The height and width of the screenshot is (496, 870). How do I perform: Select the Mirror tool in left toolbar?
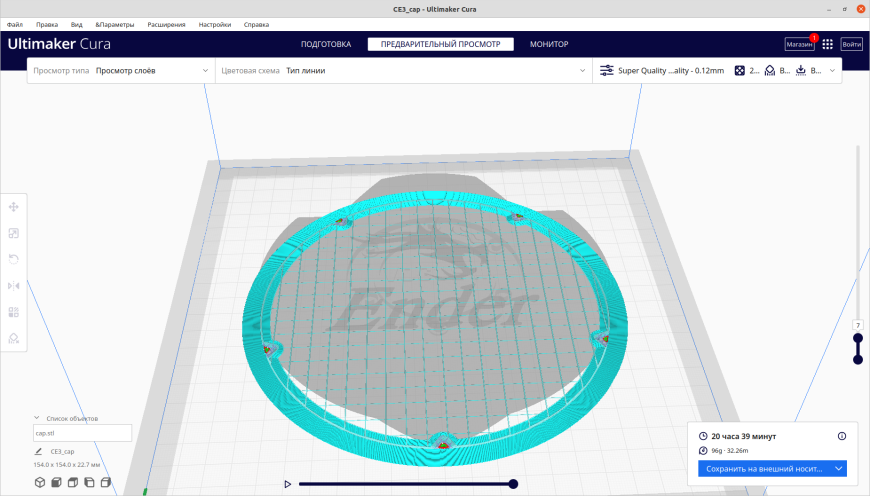[14, 286]
